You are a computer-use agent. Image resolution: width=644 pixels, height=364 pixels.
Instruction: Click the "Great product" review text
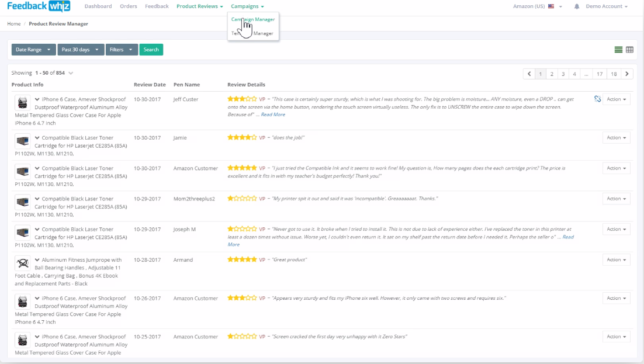[x=289, y=259]
